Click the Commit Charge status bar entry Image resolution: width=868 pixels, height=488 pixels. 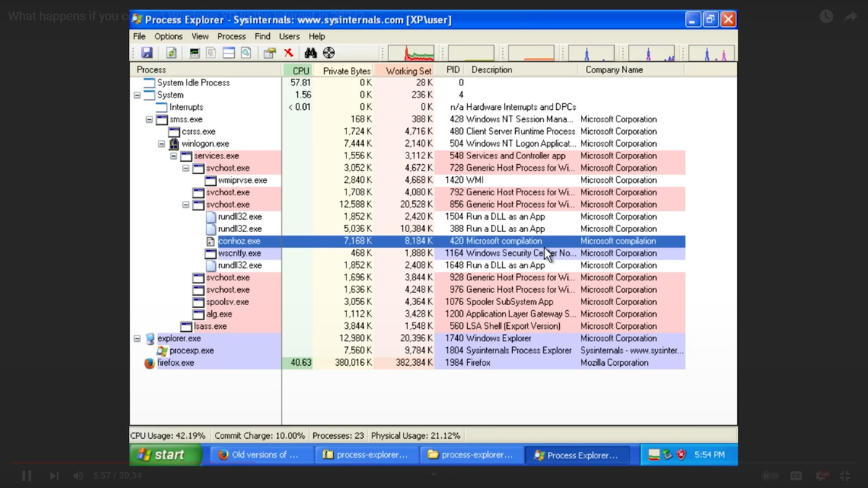click(260, 436)
